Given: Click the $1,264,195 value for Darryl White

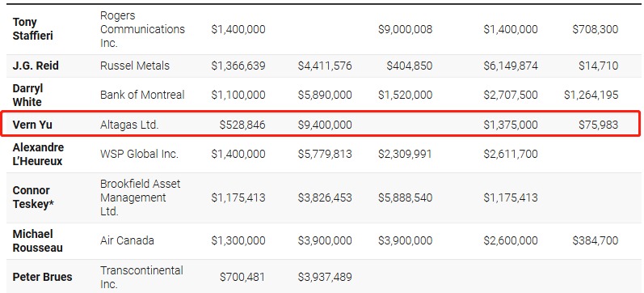Looking at the screenshot, I should [x=591, y=95].
